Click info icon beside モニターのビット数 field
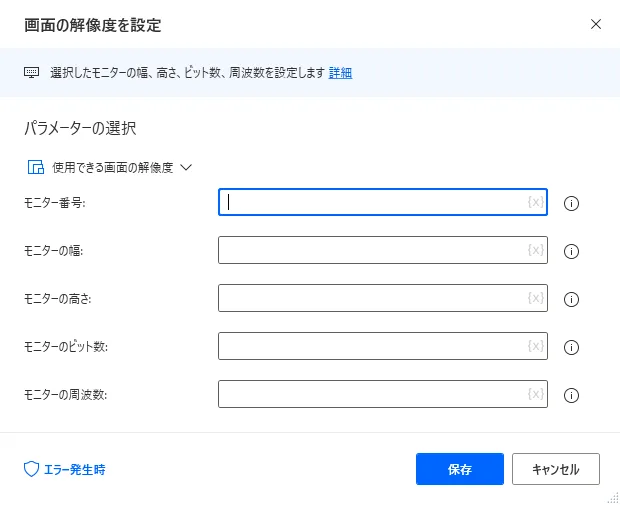 pos(572,347)
